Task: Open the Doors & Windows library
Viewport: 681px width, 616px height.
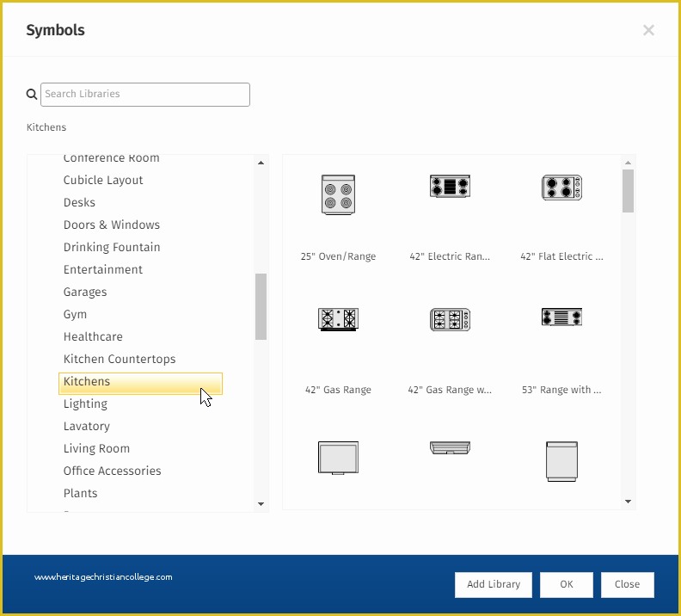Action: tap(112, 225)
